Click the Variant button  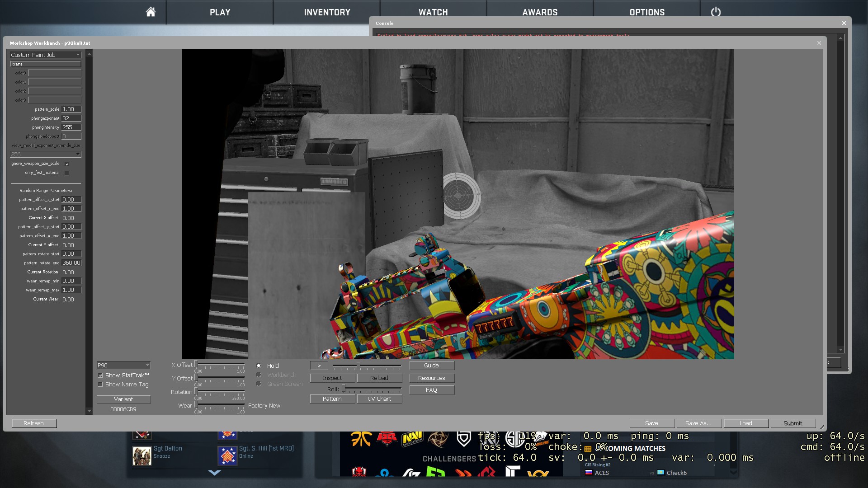point(123,399)
